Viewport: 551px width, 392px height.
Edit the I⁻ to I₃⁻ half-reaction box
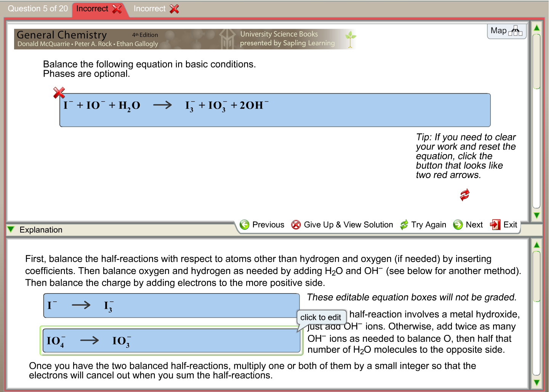click(x=171, y=305)
